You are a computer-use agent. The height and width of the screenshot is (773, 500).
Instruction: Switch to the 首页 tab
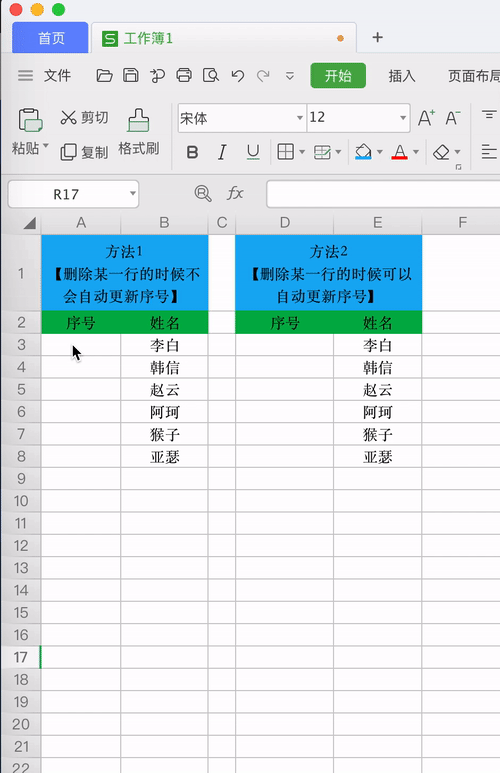coord(51,38)
